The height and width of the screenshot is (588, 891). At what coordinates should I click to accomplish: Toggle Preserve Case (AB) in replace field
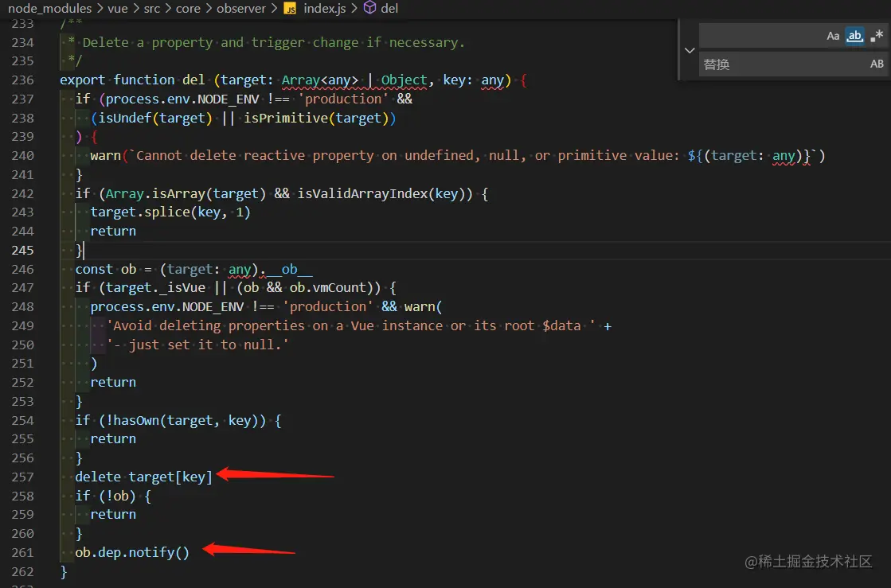877,64
